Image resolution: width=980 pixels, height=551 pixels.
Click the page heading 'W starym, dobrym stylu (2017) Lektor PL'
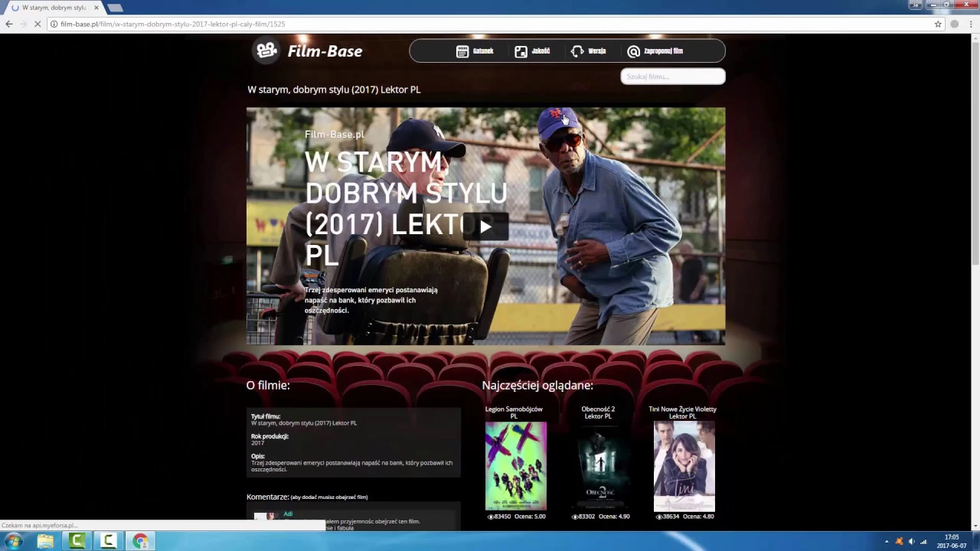(x=334, y=90)
